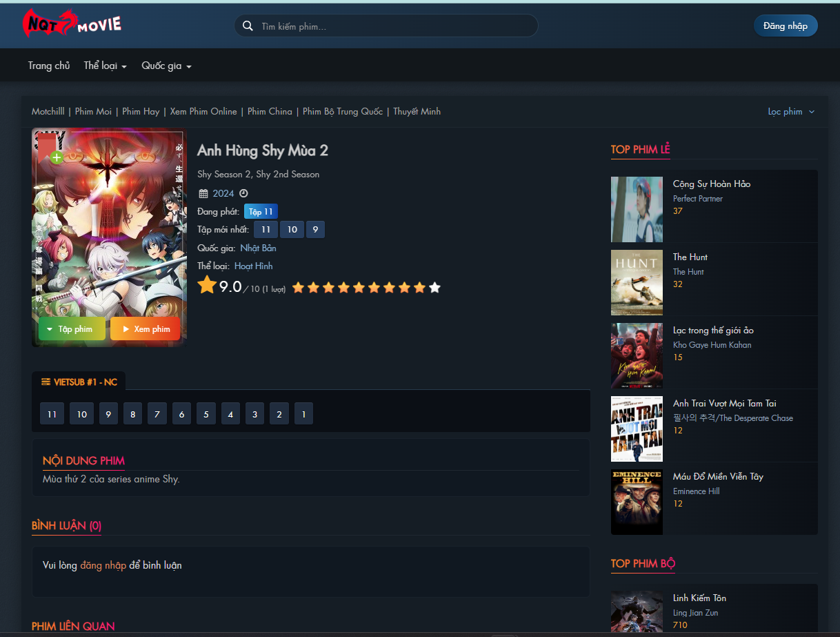Add movie using the bookmark plus icon
840x637 pixels.
click(x=57, y=157)
